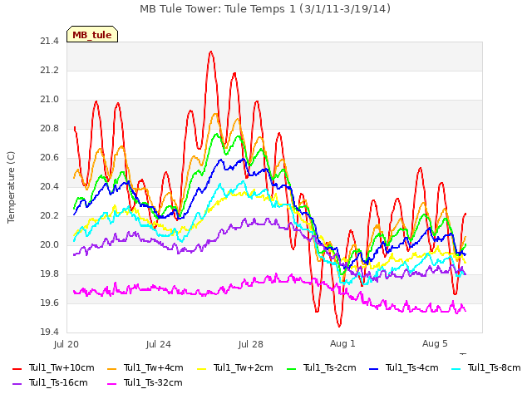Click the 20.8 y-axis tick label
Viewport: 532px width, 399px height.
point(49,129)
